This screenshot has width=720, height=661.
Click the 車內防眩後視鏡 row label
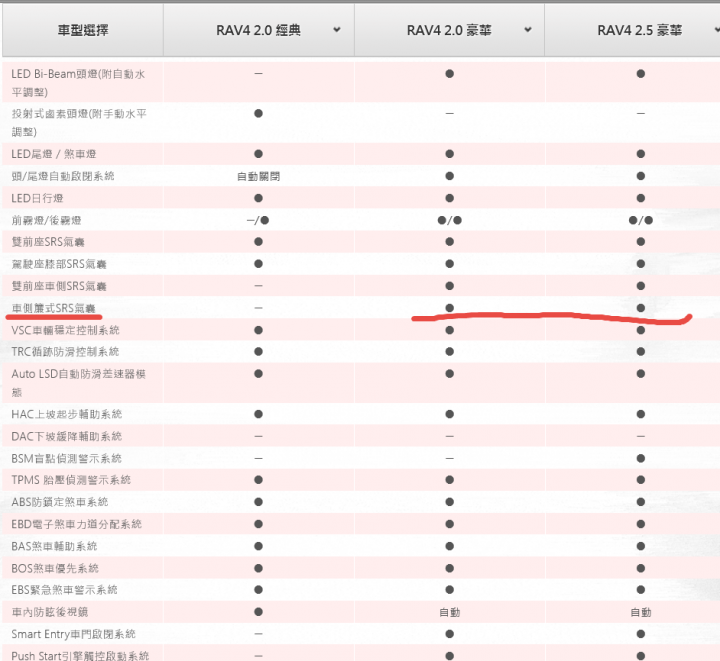click(50, 612)
